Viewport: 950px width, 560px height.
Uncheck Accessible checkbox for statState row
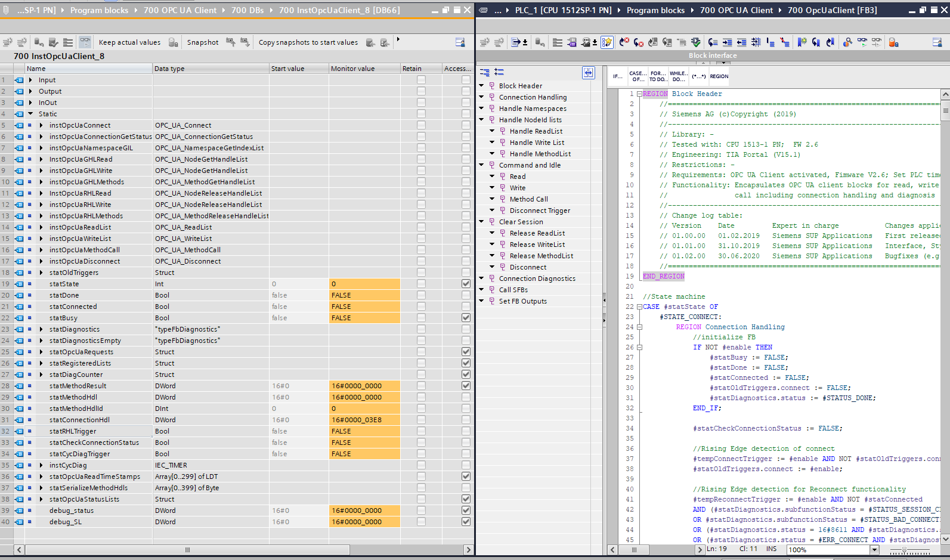coord(466,284)
